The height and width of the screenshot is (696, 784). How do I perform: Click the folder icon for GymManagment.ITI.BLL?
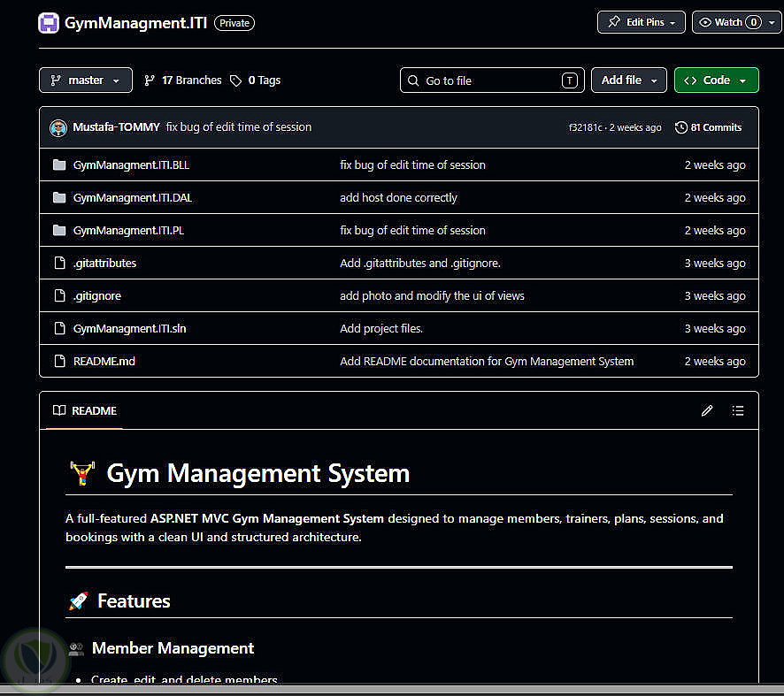click(59, 164)
